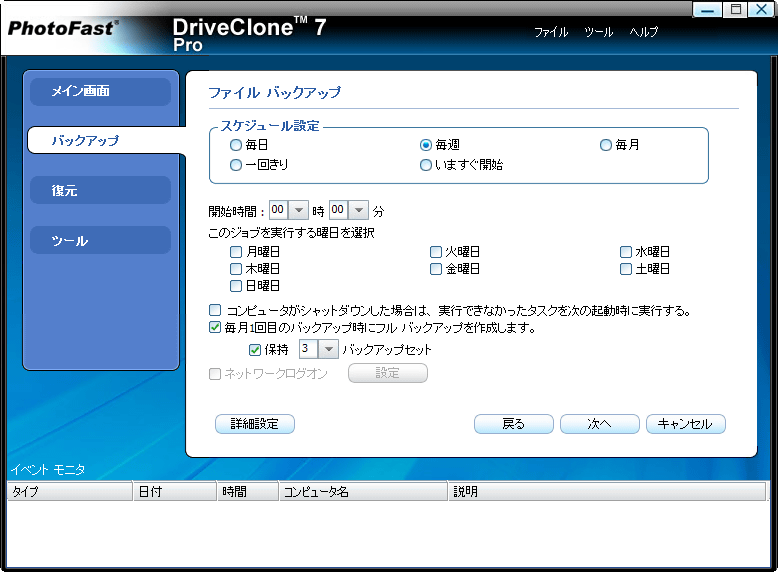
Task: Minimize the DriveClone window
Action: (x=707, y=9)
